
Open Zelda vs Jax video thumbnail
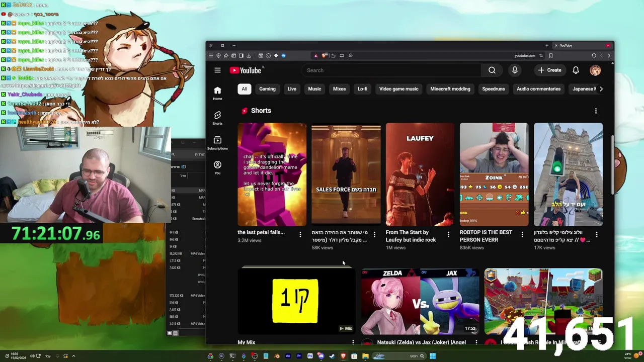click(x=420, y=301)
